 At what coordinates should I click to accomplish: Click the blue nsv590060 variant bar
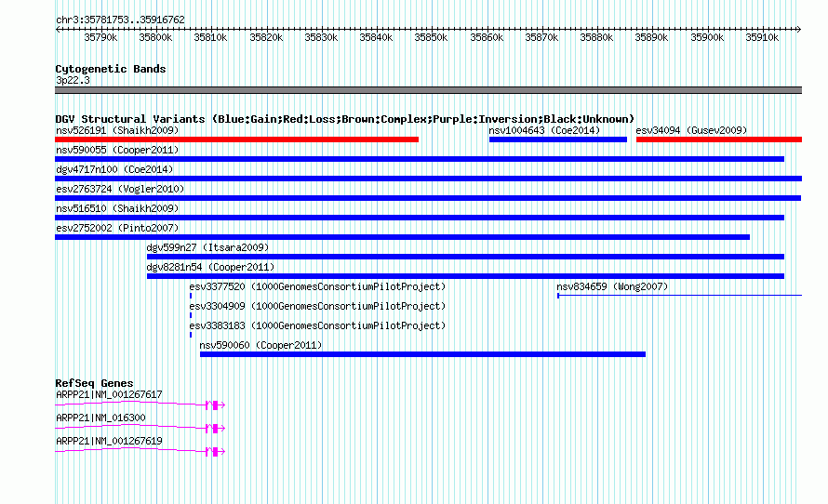(x=422, y=354)
